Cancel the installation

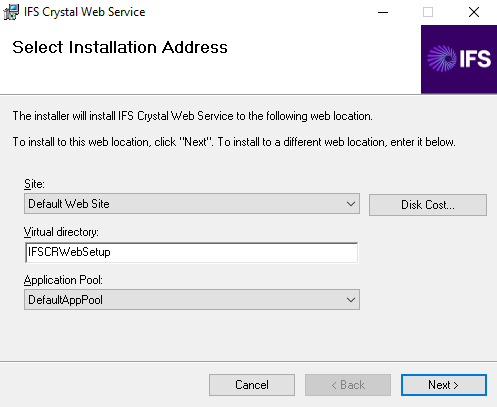(252, 385)
